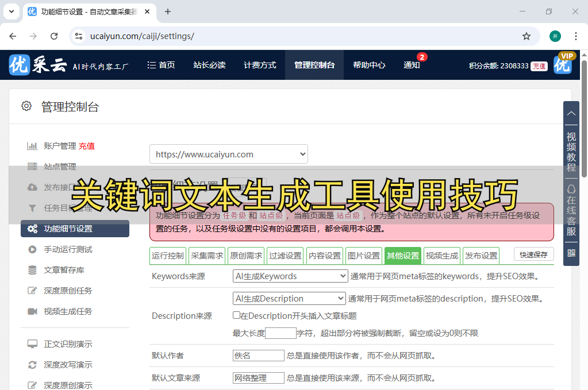Go back to previous page

pos(13,36)
